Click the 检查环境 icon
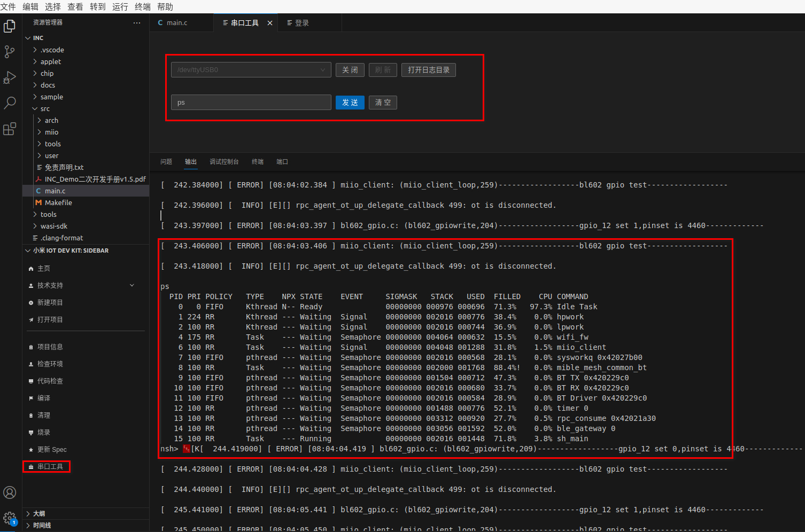 tap(31, 364)
